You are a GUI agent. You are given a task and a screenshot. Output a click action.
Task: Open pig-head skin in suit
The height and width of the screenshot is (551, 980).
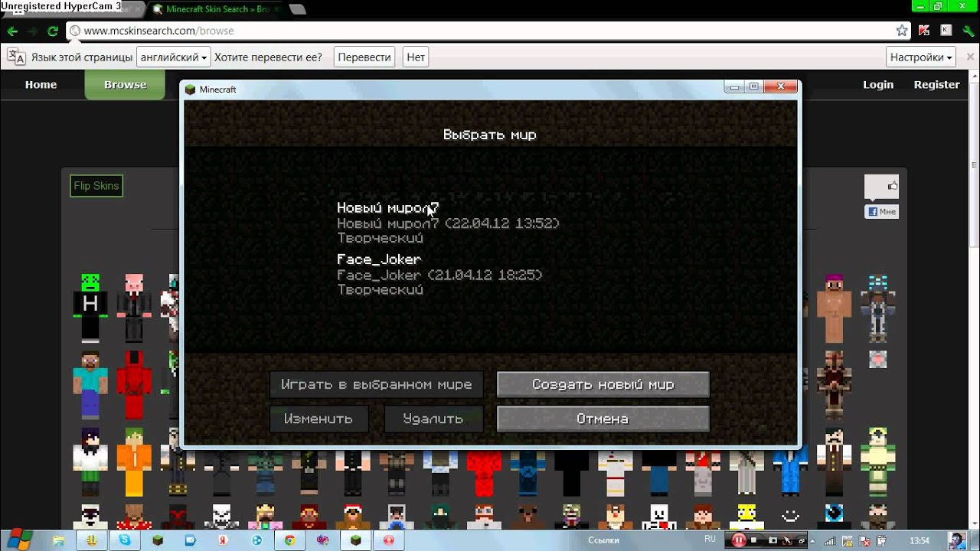point(134,308)
